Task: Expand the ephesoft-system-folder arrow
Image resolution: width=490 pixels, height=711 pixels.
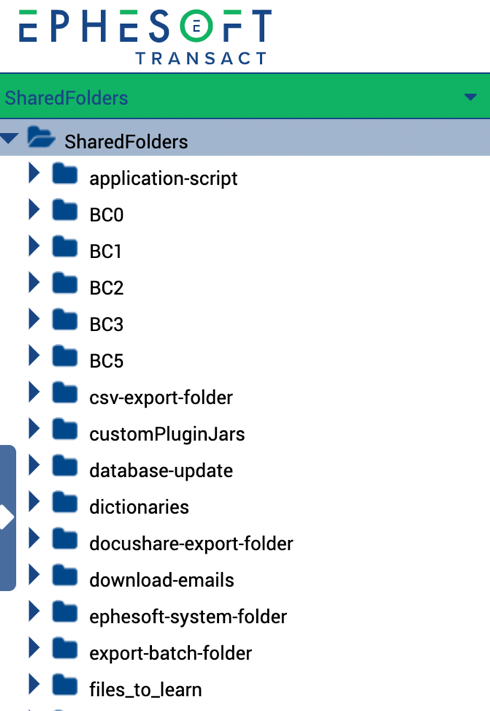Action: click(34, 612)
